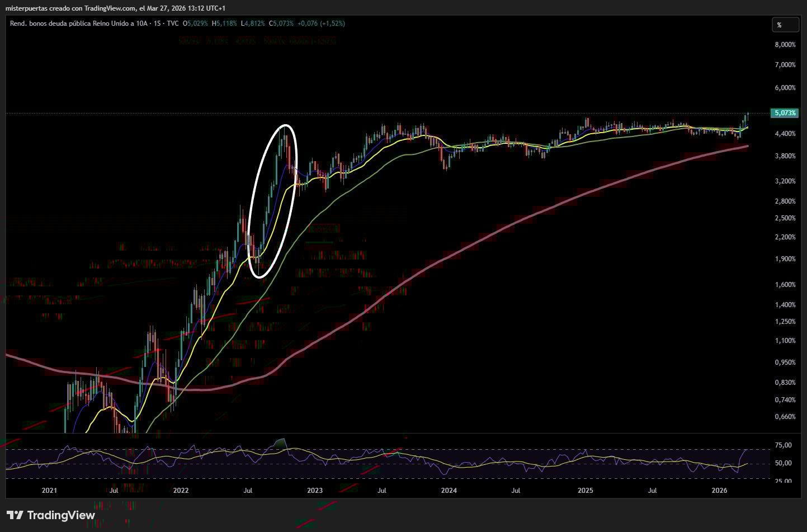Click the 4,400% price axis label
Image resolution: width=807 pixels, height=532 pixels.
point(785,134)
